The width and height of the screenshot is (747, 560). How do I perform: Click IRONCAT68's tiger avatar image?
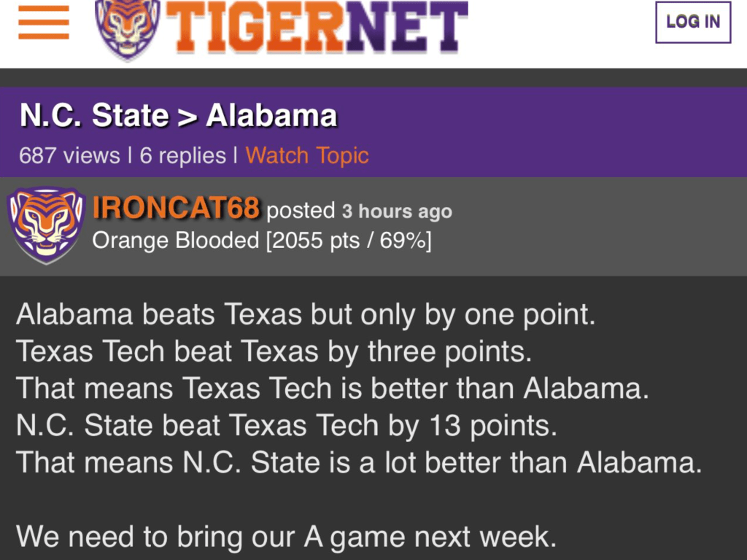pyautogui.click(x=46, y=225)
